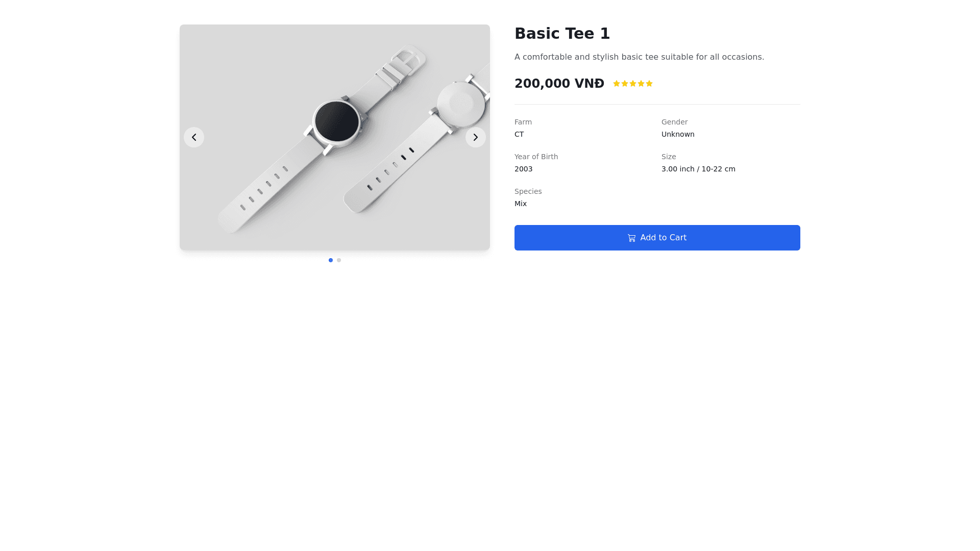The image size is (980, 551).
Task: Click the product description text
Action: click(639, 57)
